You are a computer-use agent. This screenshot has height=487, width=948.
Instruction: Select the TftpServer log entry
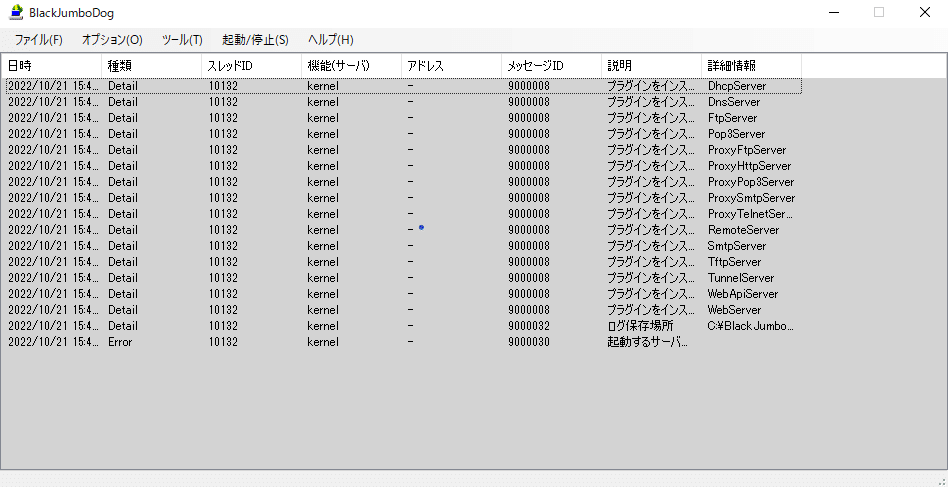(404, 262)
